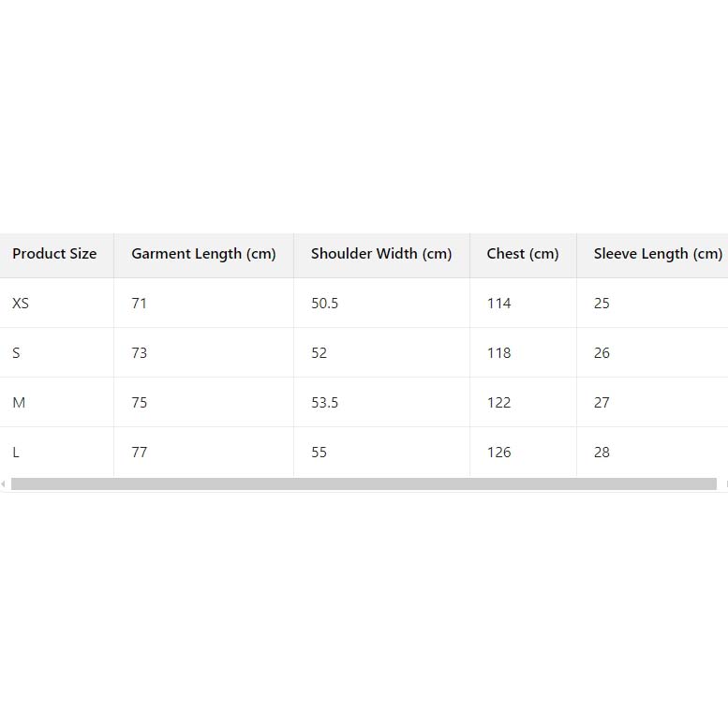Screen dimensions: 728x728
Task: Click shoulder width value 55
Action: (x=319, y=453)
